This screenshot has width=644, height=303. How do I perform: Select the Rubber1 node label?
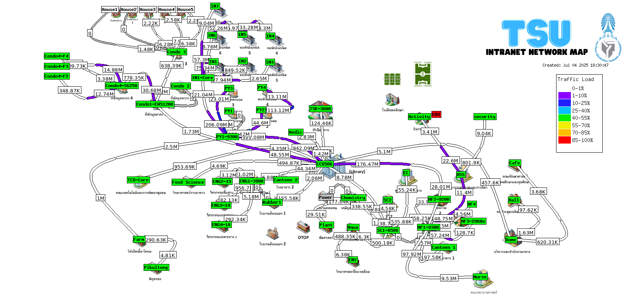coord(272,202)
